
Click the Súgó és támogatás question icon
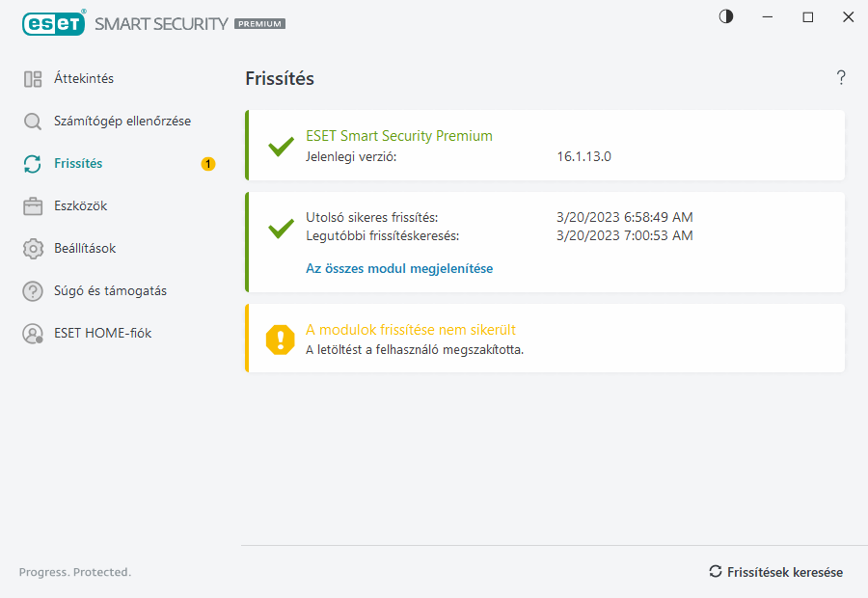[x=33, y=291]
